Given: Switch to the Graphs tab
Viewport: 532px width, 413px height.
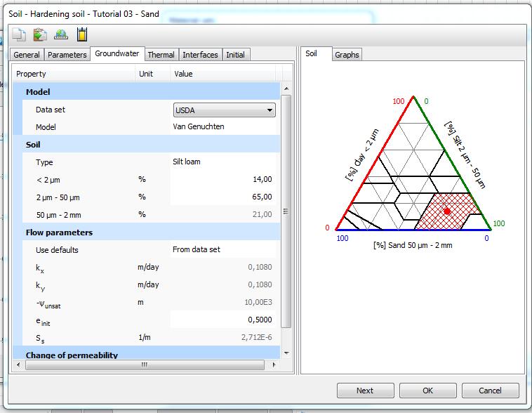Looking at the screenshot, I should pos(347,55).
